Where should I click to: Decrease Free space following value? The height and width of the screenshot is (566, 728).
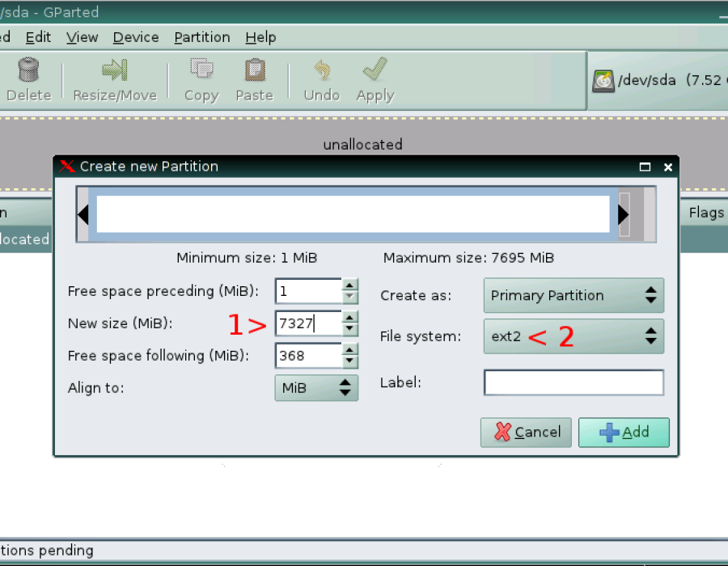[x=349, y=361]
